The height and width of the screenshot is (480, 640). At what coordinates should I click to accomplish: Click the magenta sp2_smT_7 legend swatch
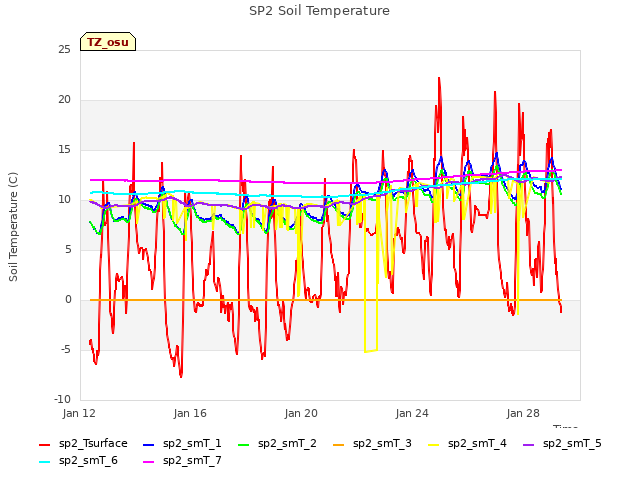point(149,462)
